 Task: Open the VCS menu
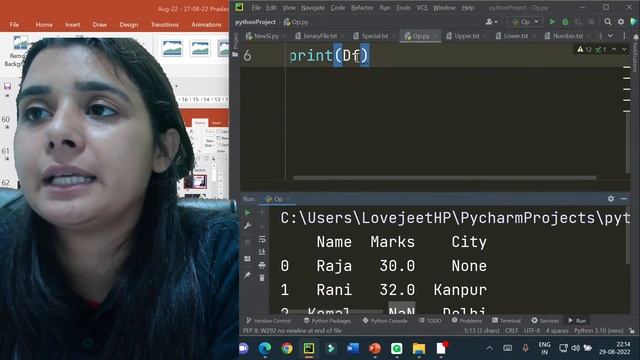pos(422,8)
